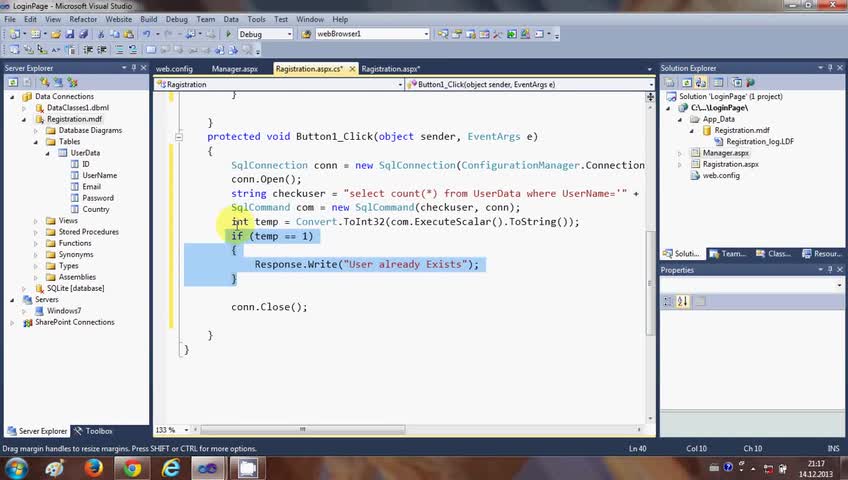Screen dimensions: 848x480
Task: Open the Ragistration class dropdown
Action: 400,84
